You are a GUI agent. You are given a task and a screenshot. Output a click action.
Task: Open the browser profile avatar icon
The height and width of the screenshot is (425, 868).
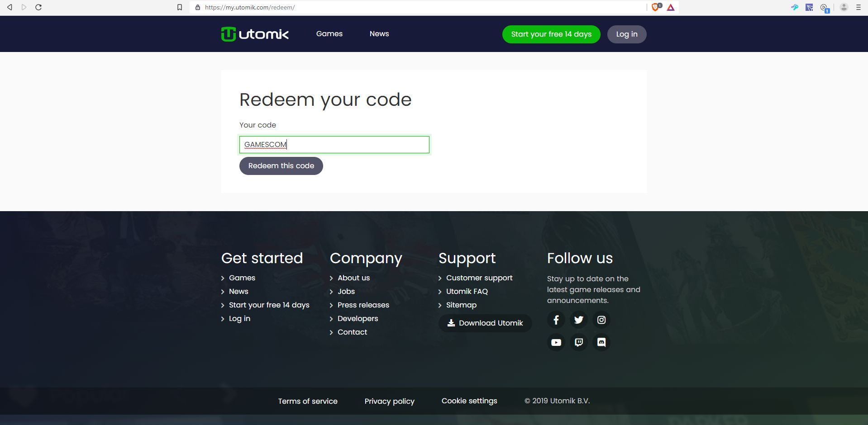pyautogui.click(x=844, y=7)
